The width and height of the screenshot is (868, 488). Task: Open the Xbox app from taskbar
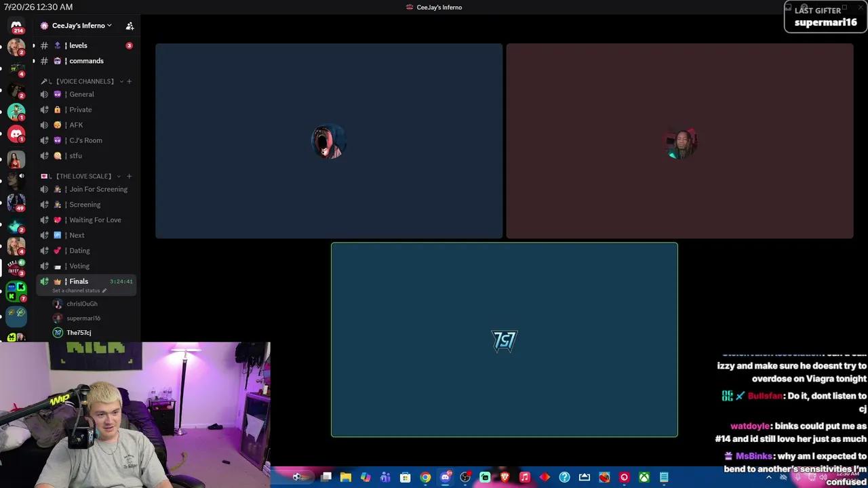tap(644, 477)
